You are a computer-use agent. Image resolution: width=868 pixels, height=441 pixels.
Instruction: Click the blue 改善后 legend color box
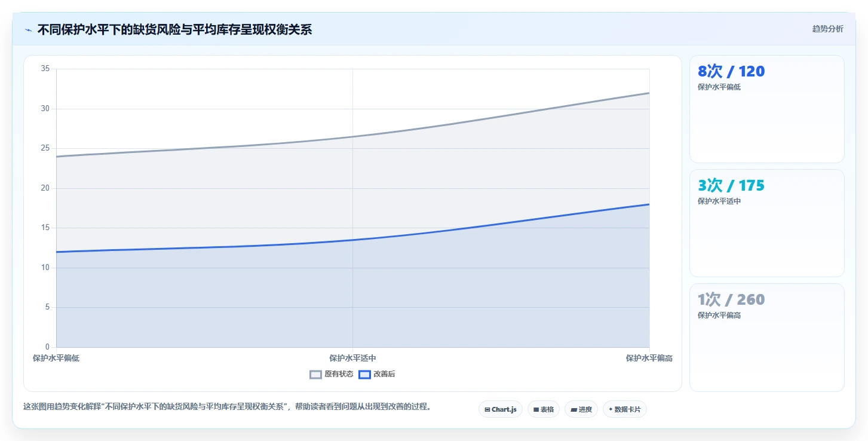click(x=365, y=375)
